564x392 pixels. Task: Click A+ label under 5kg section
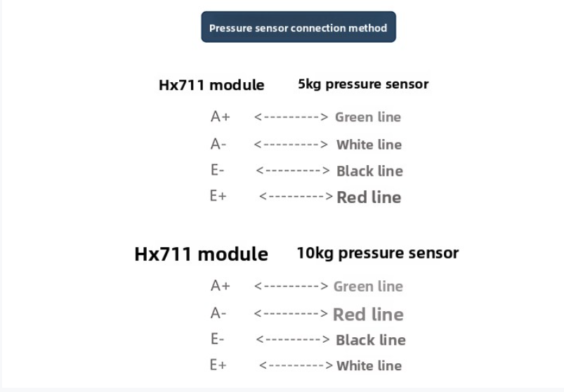[x=220, y=117]
